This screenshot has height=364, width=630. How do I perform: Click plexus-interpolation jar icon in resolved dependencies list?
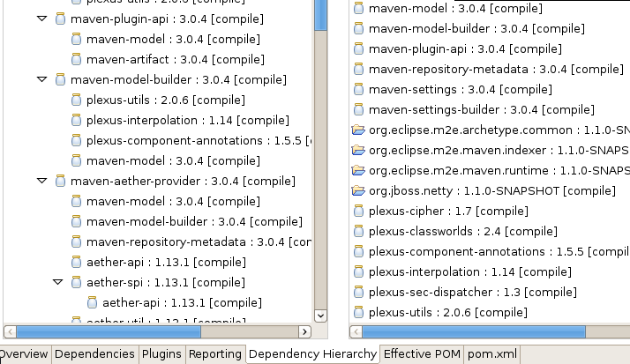point(358,271)
